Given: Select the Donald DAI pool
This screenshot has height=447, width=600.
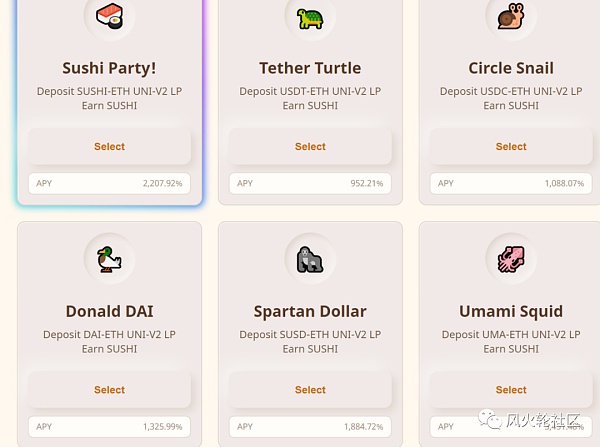Looking at the screenshot, I should pyautogui.click(x=109, y=390).
